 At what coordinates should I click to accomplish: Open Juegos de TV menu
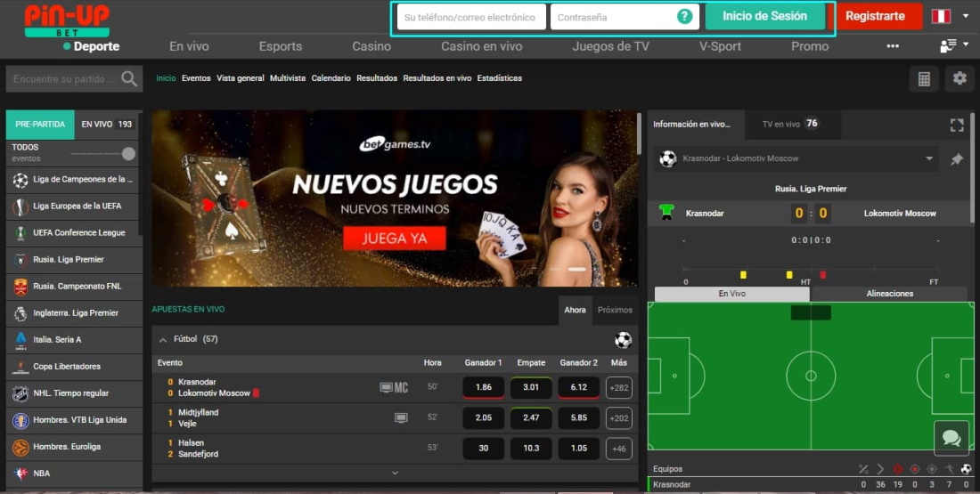click(x=610, y=46)
